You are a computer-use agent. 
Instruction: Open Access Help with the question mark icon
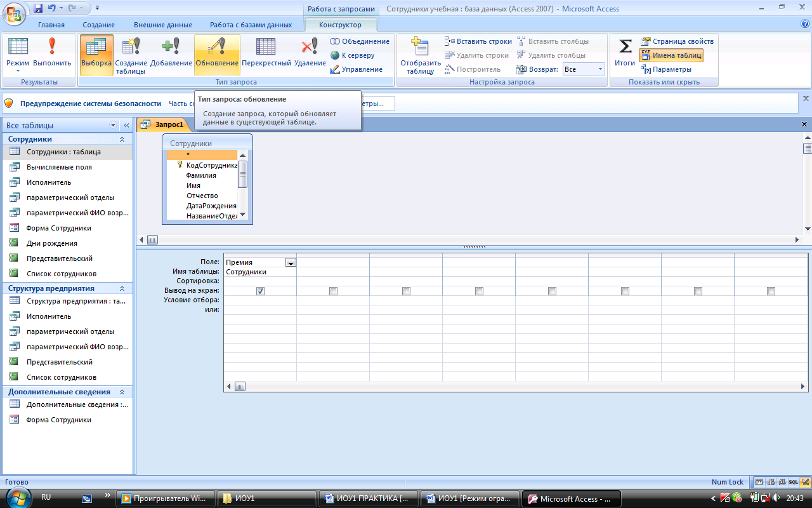(x=805, y=24)
